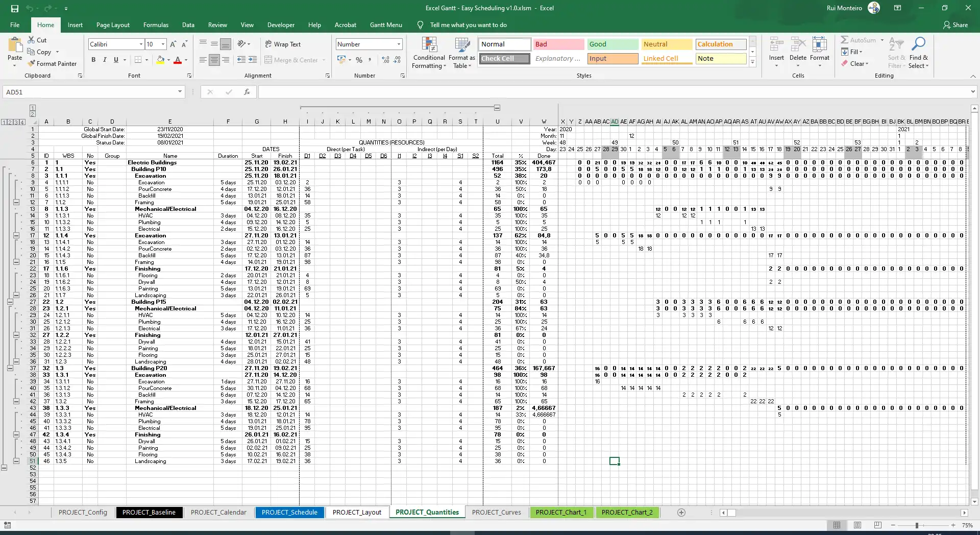Open the font name dropdown

[141, 44]
